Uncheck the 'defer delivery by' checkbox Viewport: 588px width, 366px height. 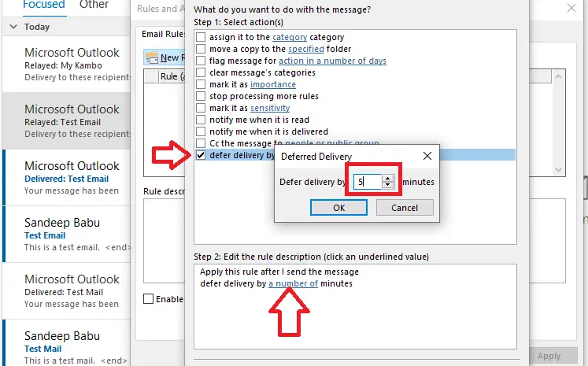point(201,155)
